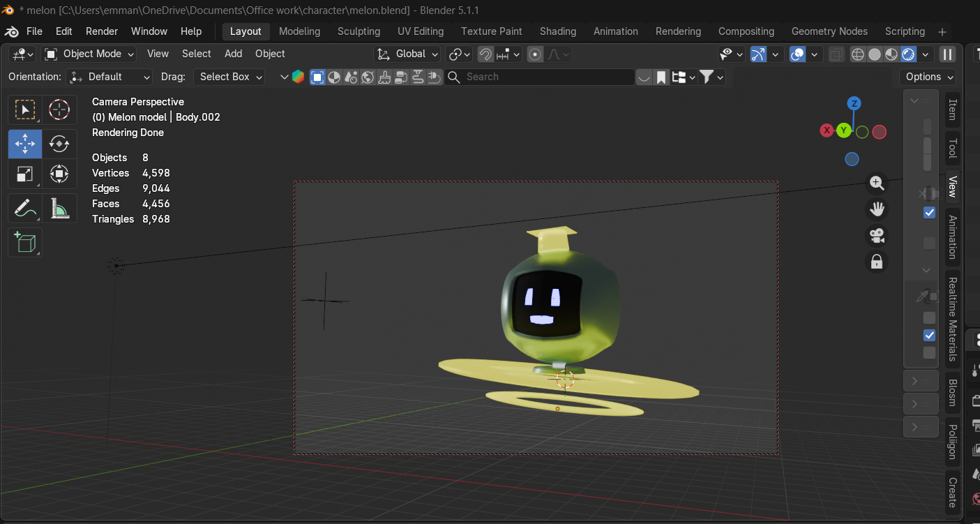Click in the Search field
Image resolution: width=980 pixels, height=524 pixels.
540,77
